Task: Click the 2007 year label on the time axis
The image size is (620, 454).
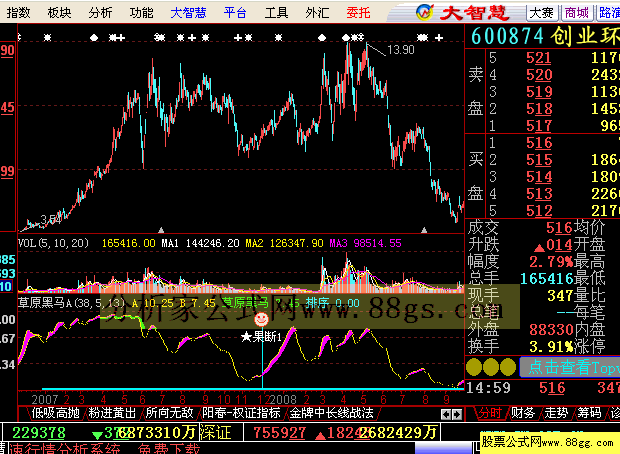Action: pyautogui.click(x=45, y=399)
